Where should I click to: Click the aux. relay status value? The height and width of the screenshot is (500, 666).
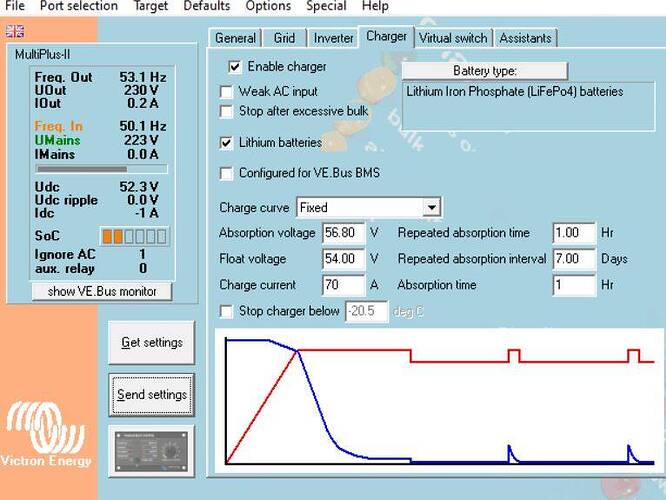point(143,268)
